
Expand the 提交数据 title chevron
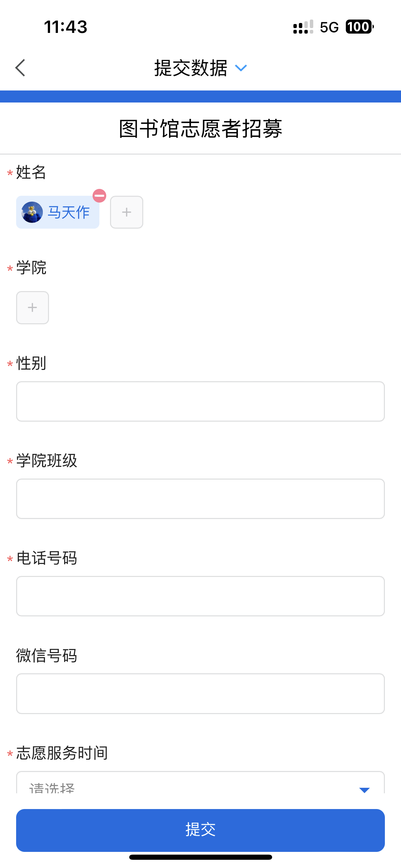(x=241, y=68)
